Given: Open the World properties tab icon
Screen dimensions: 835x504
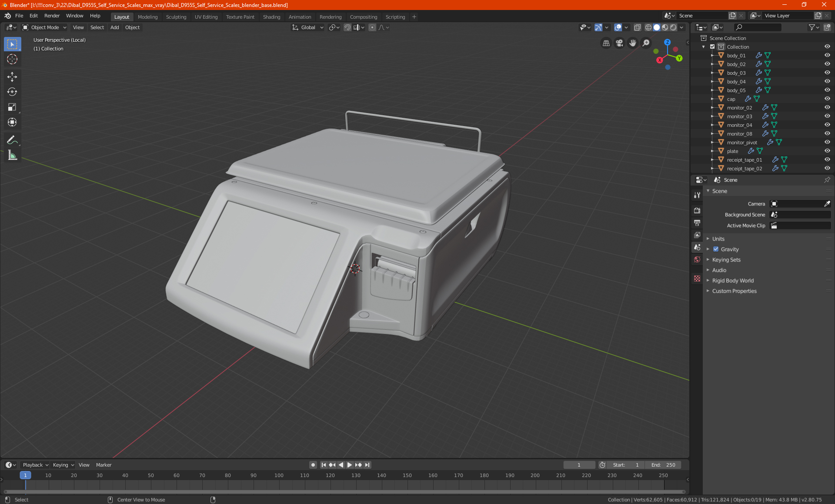Looking at the screenshot, I should (697, 259).
